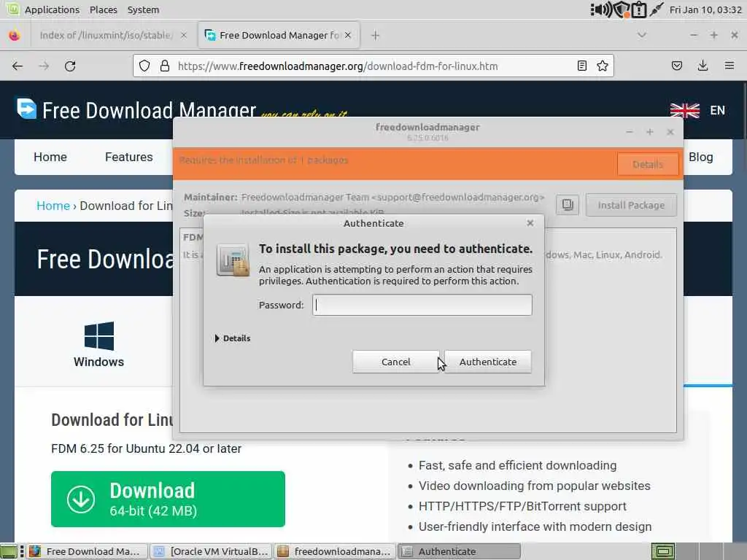Open the System menu
747x560 pixels.
pos(143,9)
